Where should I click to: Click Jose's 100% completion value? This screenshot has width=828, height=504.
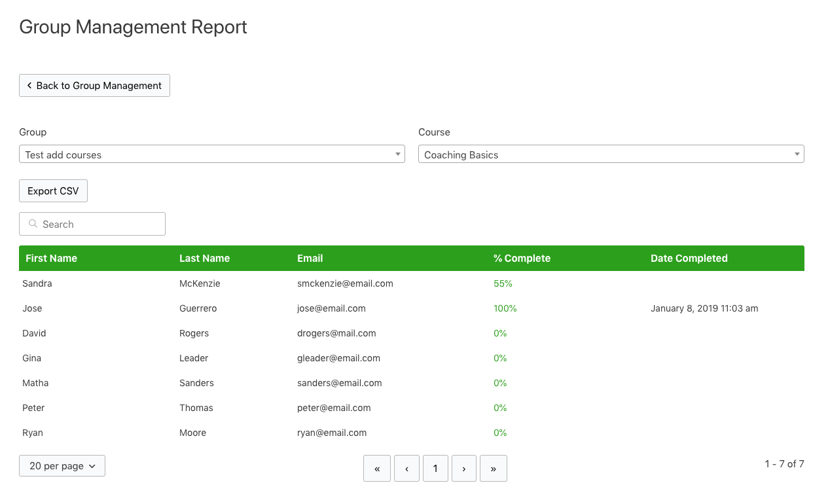coord(505,308)
